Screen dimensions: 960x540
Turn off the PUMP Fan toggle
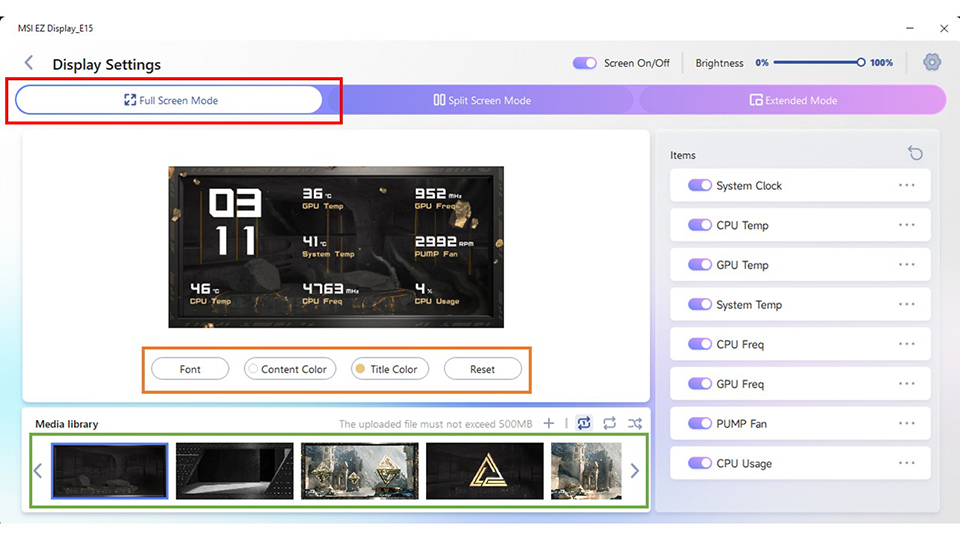(699, 424)
